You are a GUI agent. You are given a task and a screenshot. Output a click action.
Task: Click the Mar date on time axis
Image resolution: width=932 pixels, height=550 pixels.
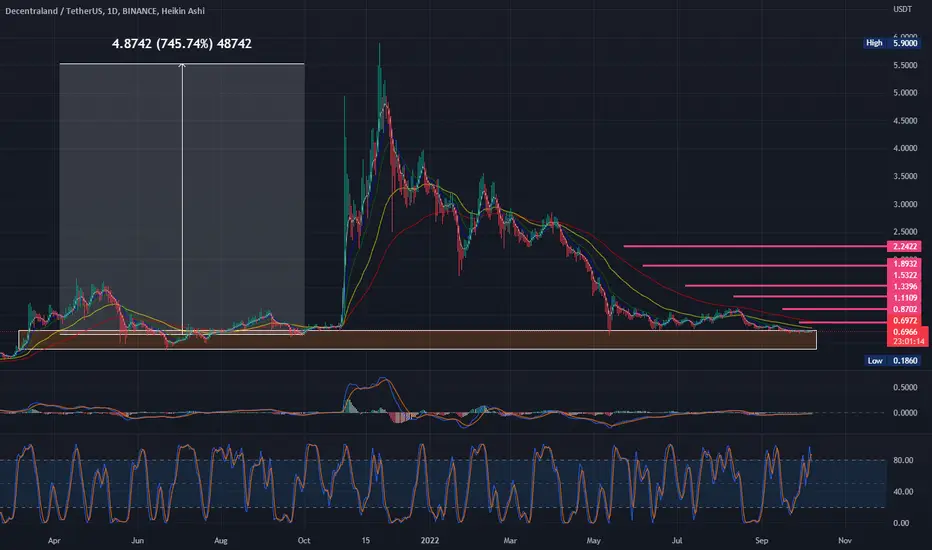(510, 540)
